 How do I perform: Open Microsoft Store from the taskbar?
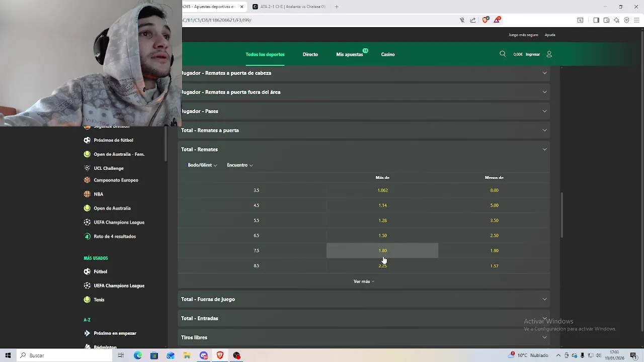(154, 355)
